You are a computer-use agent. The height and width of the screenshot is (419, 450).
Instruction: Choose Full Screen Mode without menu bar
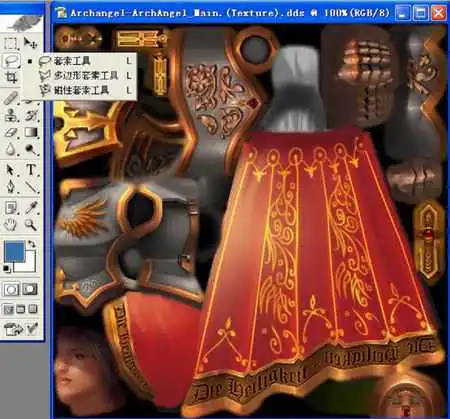tap(33, 309)
